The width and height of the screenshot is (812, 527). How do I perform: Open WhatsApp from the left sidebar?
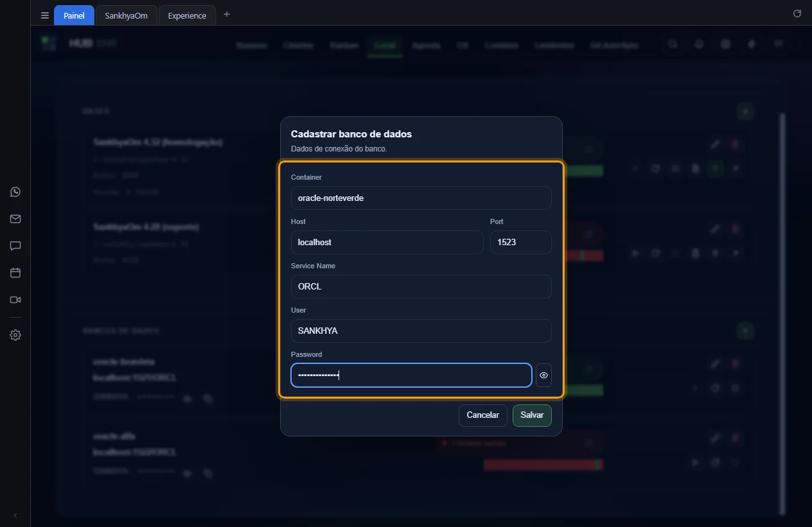15,192
